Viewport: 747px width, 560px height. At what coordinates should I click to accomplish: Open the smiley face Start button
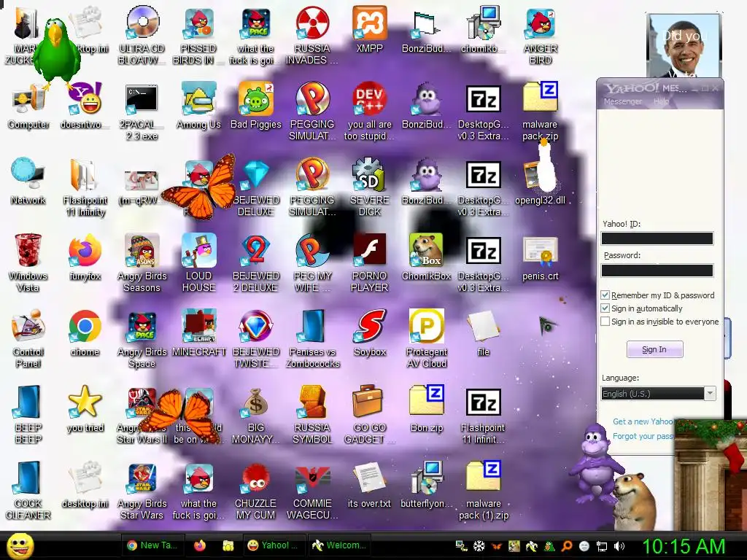coord(20,545)
